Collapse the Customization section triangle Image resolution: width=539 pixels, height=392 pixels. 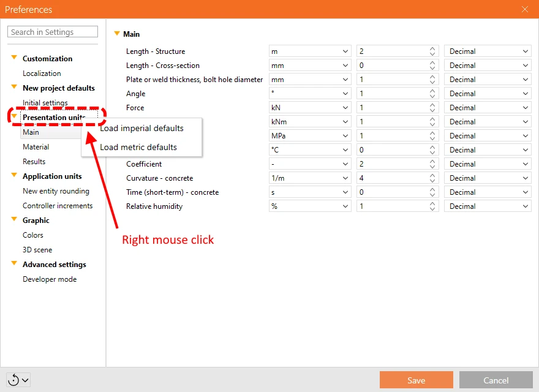point(14,58)
